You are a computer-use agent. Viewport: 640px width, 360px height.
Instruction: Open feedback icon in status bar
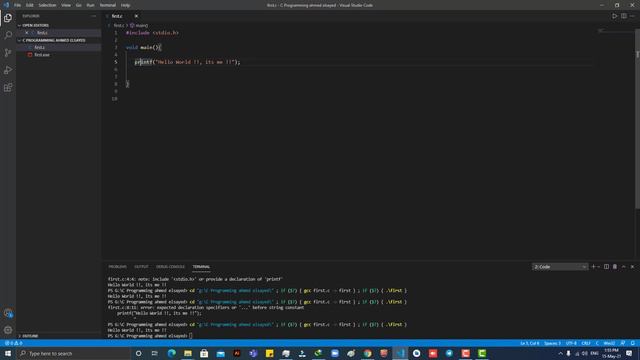point(623,343)
